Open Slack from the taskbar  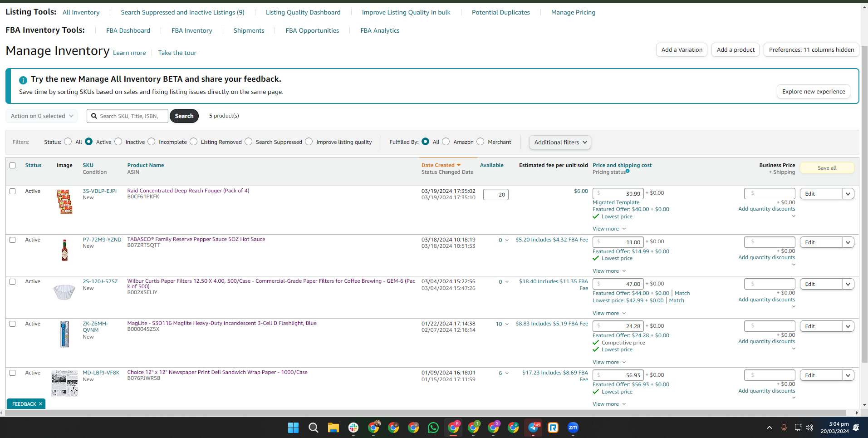tap(353, 428)
